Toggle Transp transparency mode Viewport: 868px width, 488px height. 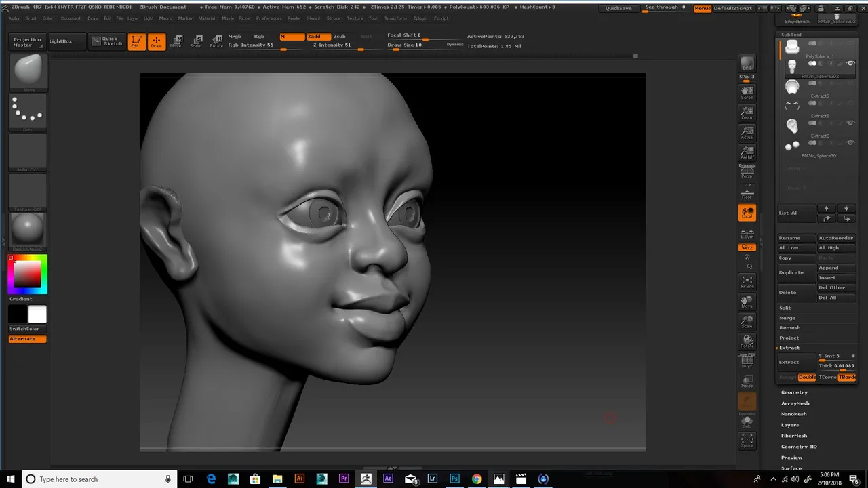click(x=747, y=381)
